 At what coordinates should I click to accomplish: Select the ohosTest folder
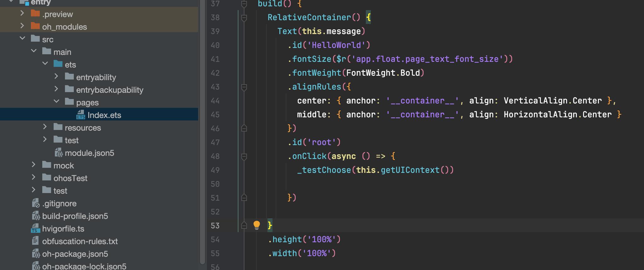coord(70,178)
